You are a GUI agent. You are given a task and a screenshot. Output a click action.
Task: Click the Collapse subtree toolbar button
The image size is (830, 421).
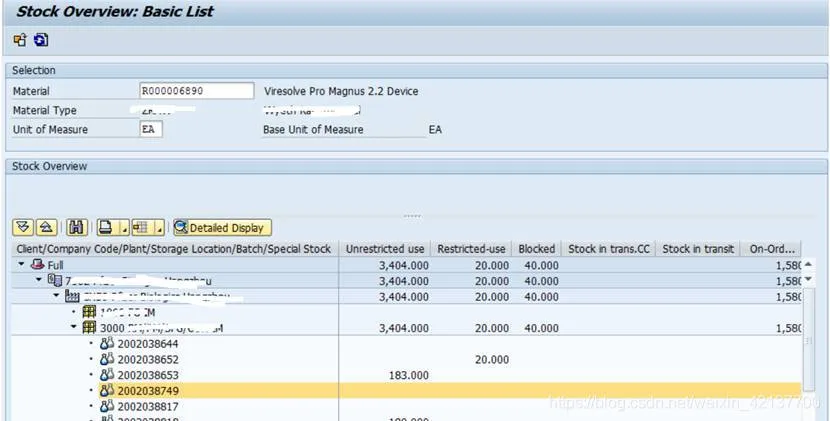pyautogui.click(x=47, y=228)
